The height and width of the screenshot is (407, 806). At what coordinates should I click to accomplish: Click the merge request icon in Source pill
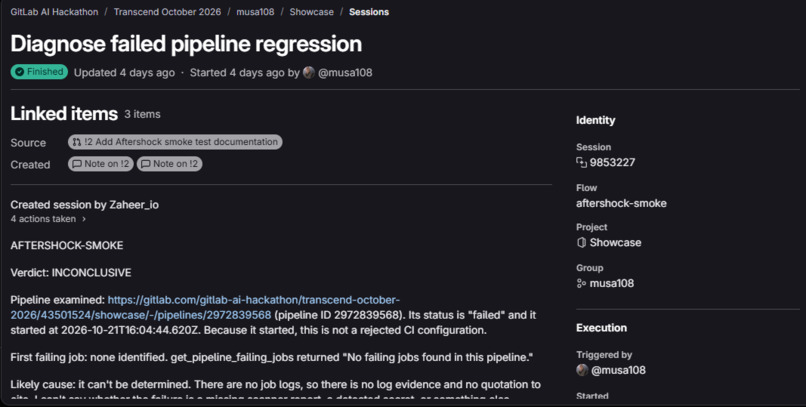coord(77,142)
